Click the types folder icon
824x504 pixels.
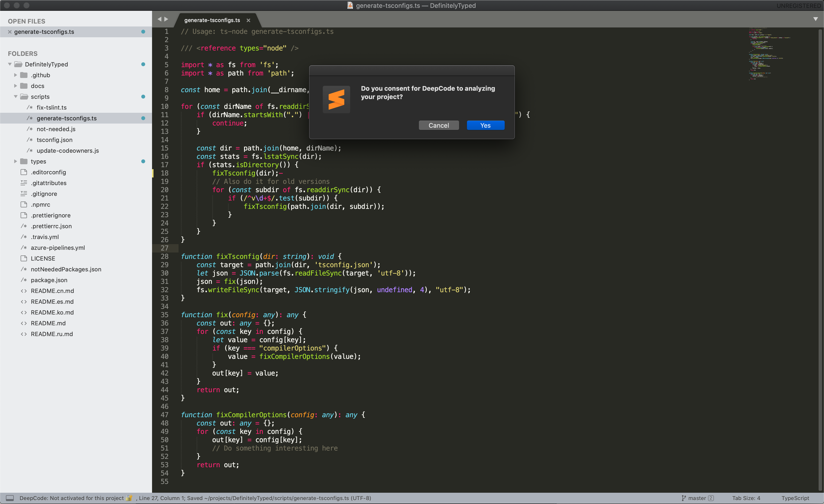tap(24, 162)
